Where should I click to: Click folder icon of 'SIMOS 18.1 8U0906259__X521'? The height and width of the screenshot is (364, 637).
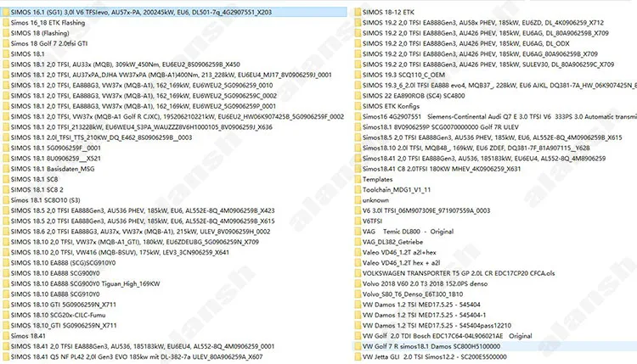pyautogui.click(x=6, y=159)
